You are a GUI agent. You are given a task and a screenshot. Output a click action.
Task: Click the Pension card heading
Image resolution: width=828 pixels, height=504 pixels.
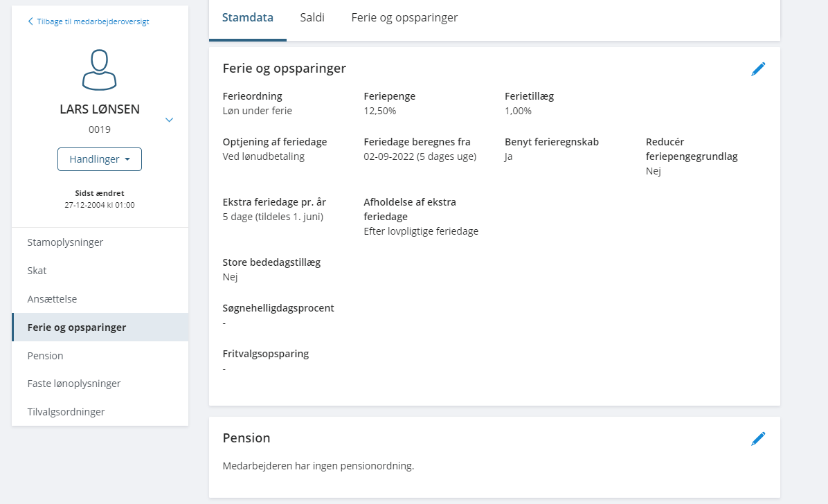coord(246,438)
